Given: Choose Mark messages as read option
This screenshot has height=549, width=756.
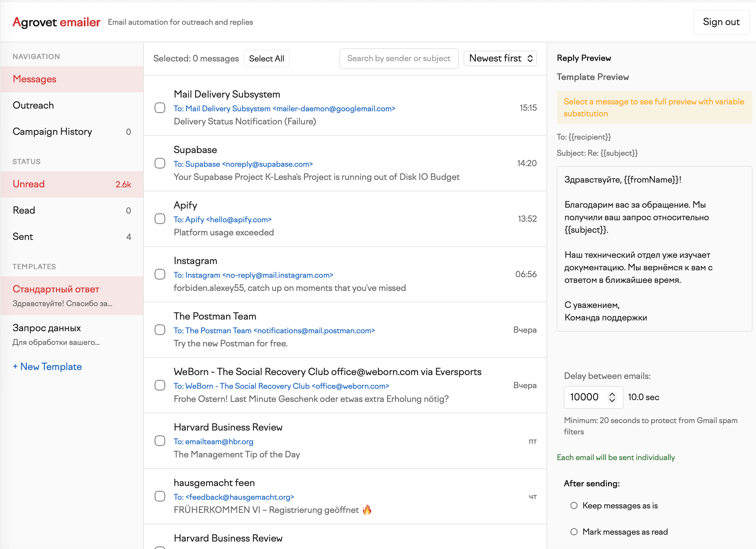Looking at the screenshot, I should coord(574,532).
